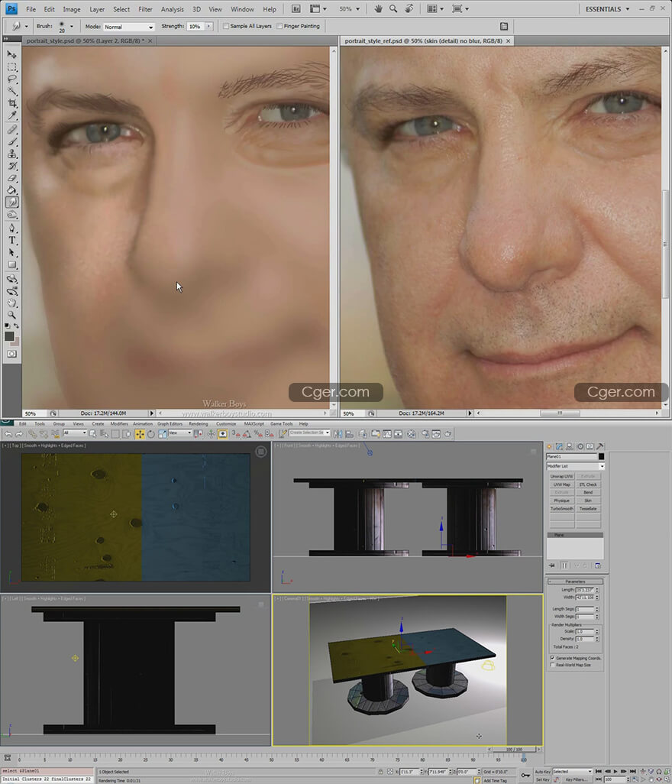This screenshot has height=784, width=672.
Task: Enable Sample All Layers checkbox
Action: [226, 26]
